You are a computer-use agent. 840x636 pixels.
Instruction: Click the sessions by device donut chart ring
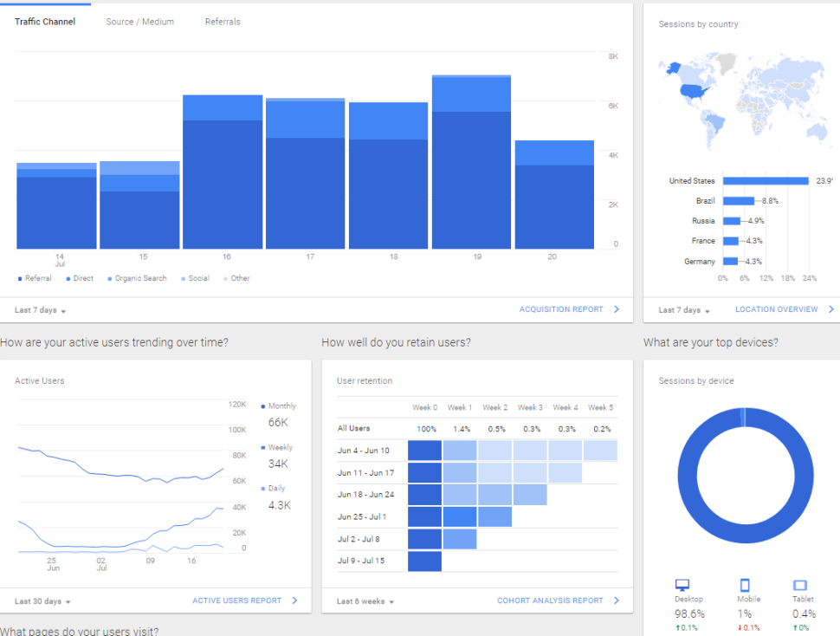[688, 475]
